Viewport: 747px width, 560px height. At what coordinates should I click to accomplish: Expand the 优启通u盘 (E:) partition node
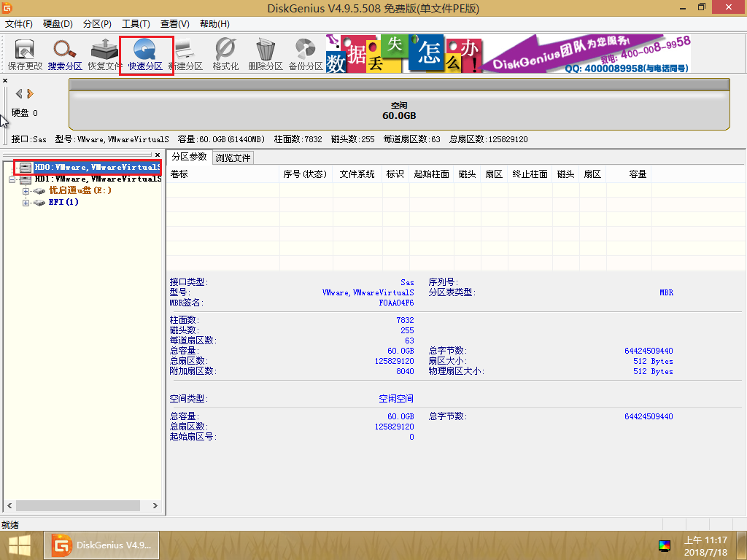click(x=26, y=191)
